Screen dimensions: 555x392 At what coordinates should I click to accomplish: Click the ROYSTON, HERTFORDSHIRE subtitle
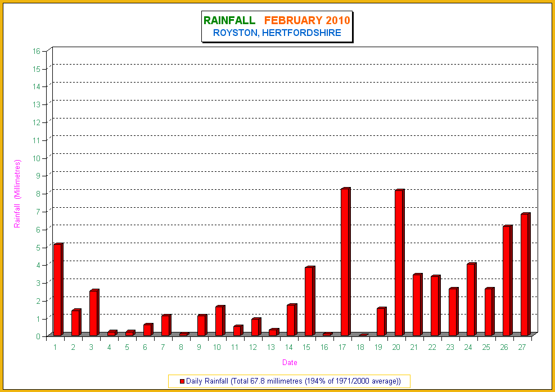coord(277,33)
